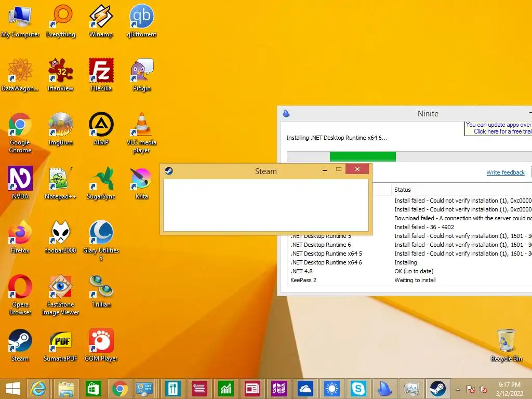Maximize the Steam window
Screen dimensions: 532x399
tap(339, 169)
